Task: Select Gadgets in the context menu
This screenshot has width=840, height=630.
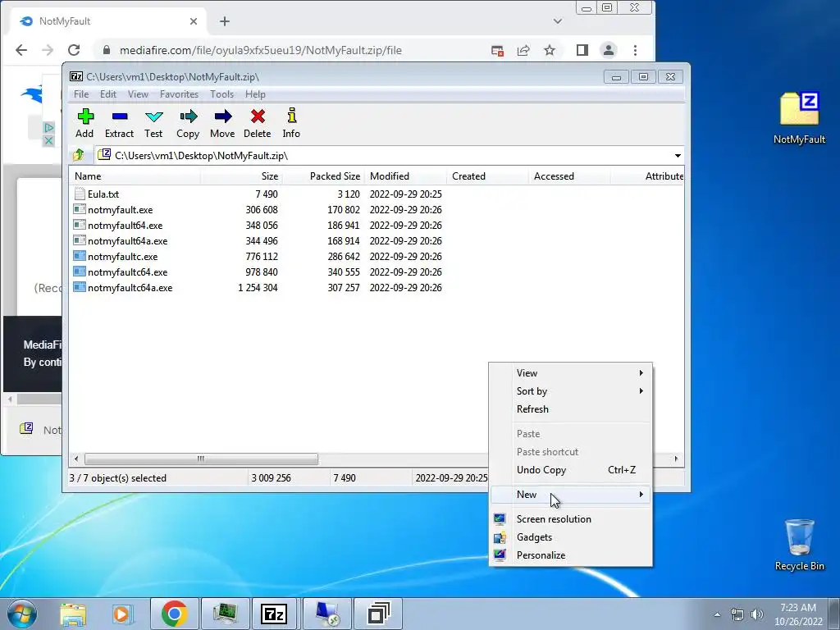Action: pyautogui.click(x=571, y=537)
